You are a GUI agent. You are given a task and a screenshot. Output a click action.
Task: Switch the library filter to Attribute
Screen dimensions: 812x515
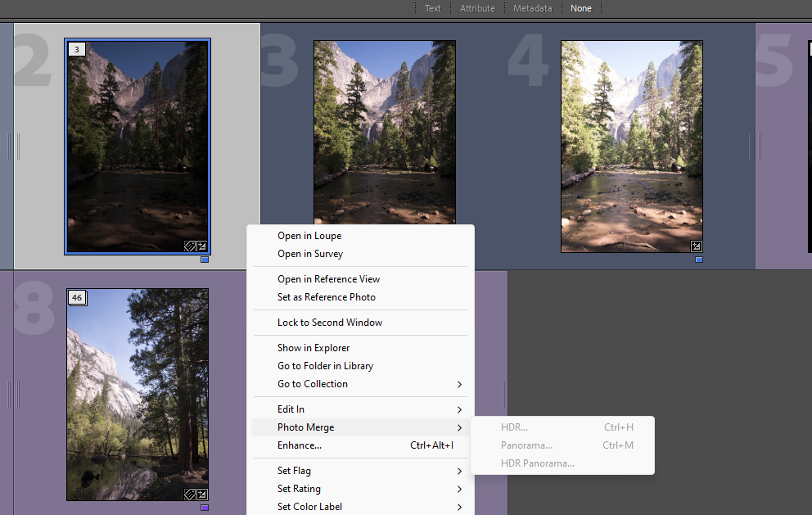coord(477,8)
